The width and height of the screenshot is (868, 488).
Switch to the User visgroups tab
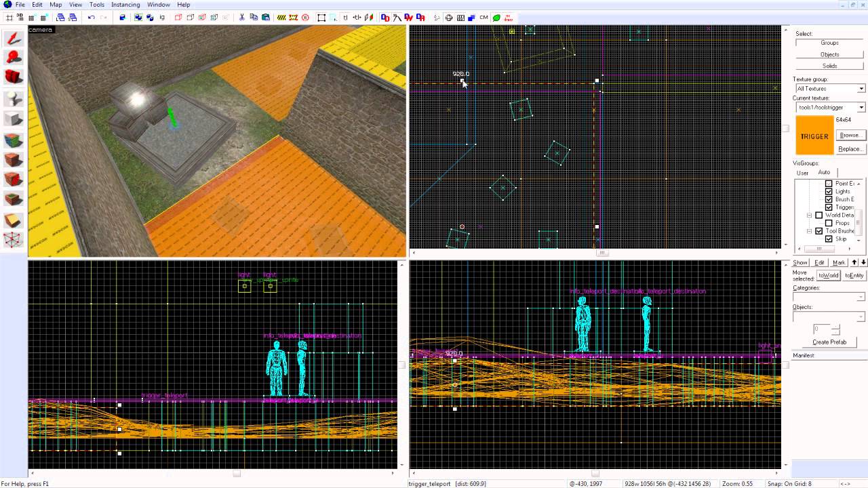pyautogui.click(x=802, y=173)
